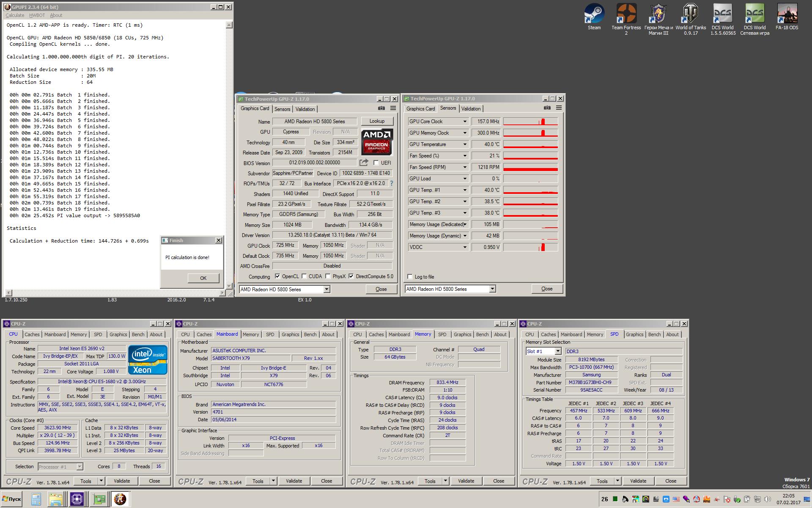
Task: Open DCS World 1.5.5.60565 shortcut
Action: click(723, 19)
